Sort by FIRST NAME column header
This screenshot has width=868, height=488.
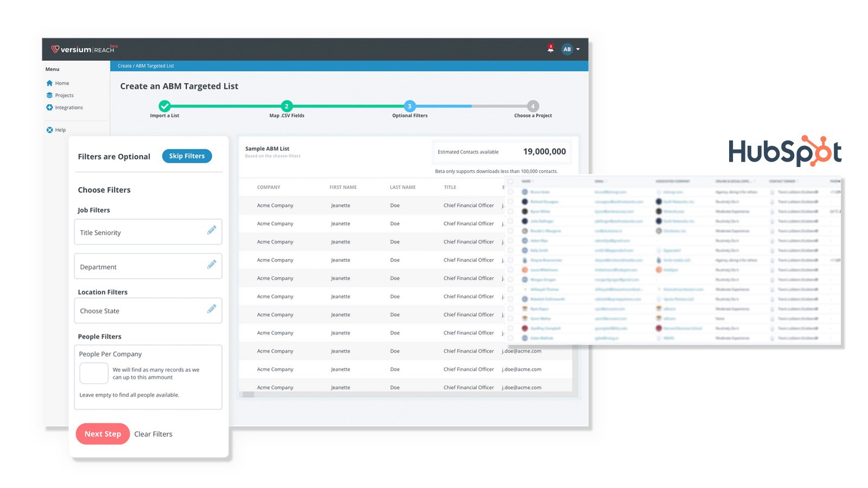[343, 188]
